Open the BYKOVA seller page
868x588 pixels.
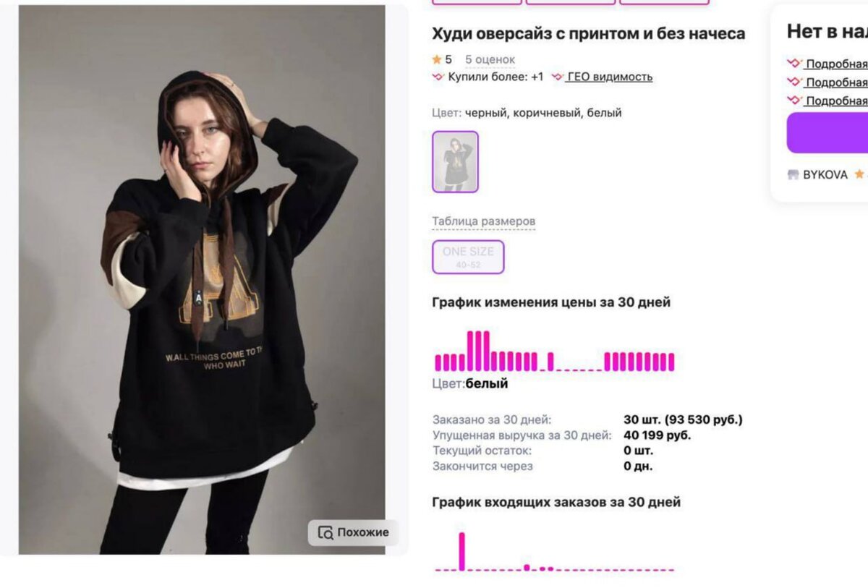825,174
